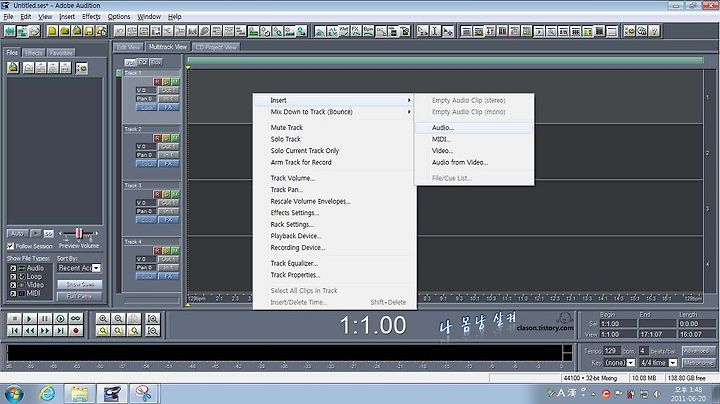The height and width of the screenshot is (404, 720).
Task: Arm Track 1 for record with R button
Action: 158,82
